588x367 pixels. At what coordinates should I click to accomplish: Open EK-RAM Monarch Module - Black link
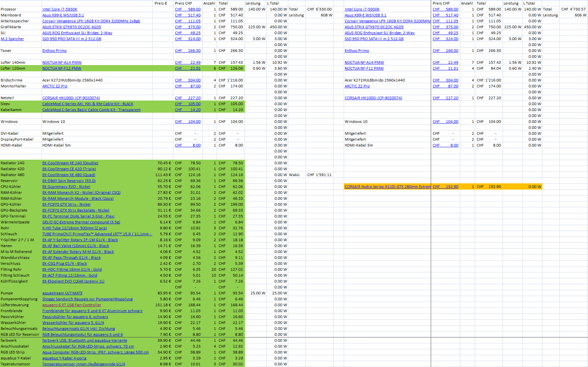tap(78, 198)
